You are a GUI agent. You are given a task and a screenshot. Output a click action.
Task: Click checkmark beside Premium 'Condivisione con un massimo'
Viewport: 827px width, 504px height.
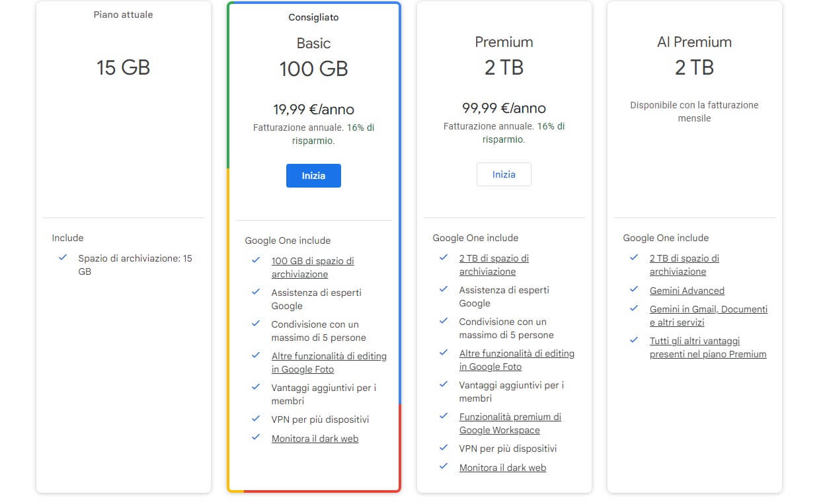pyautogui.click(x=444, y=321)
